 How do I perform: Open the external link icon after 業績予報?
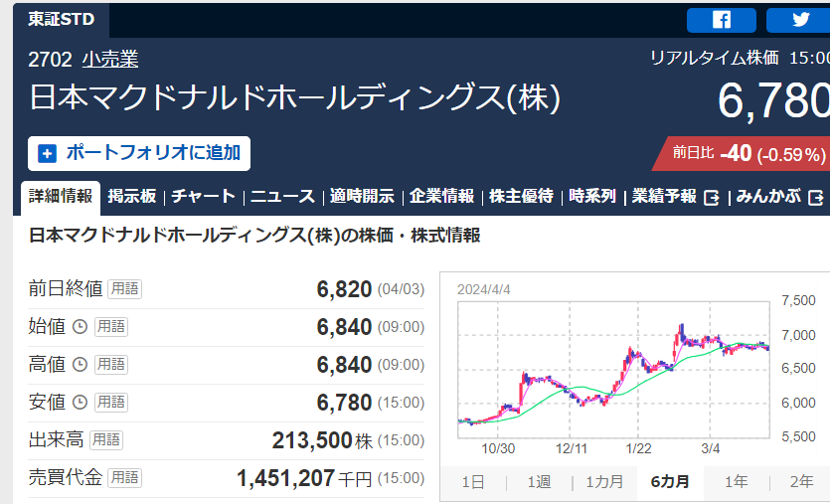(x=712, y=198)
